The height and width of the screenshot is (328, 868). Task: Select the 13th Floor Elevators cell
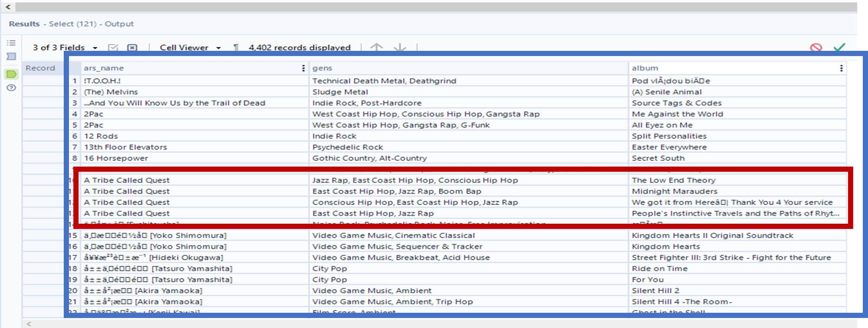tap(125, 147)
